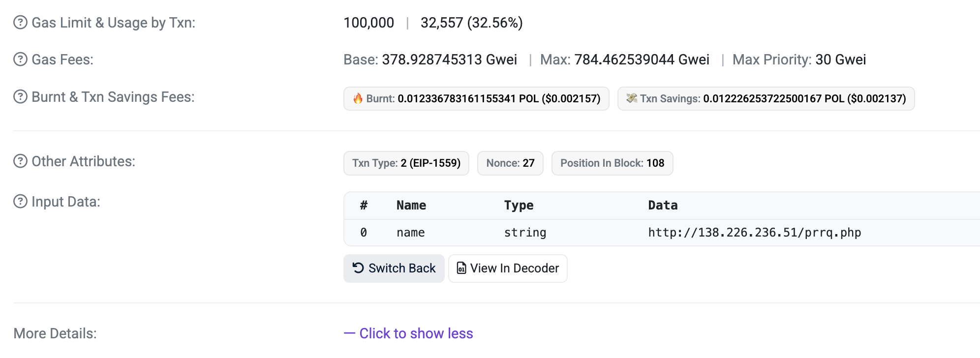
Task: Select the Nonce 27 badge
Action: point(510,163)
